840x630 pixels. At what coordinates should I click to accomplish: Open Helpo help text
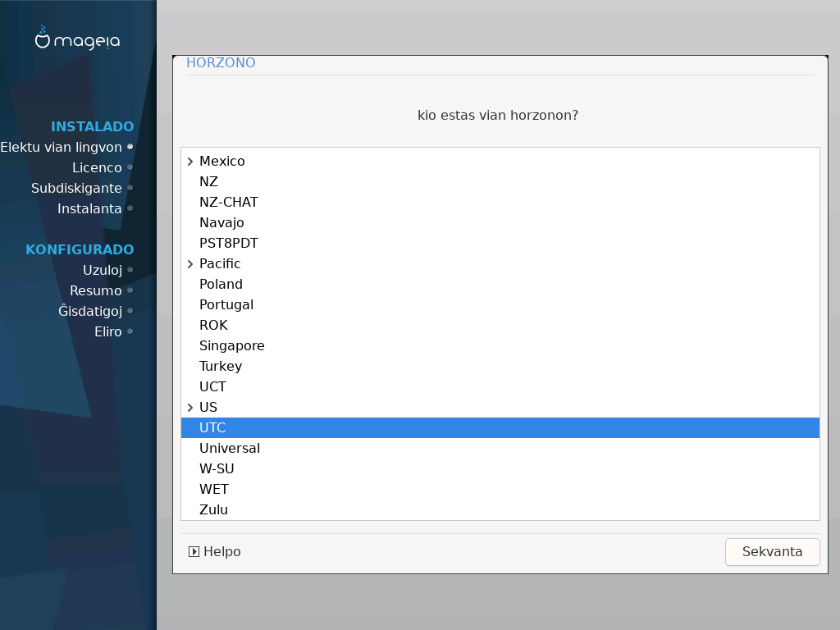tap(221, 552)
